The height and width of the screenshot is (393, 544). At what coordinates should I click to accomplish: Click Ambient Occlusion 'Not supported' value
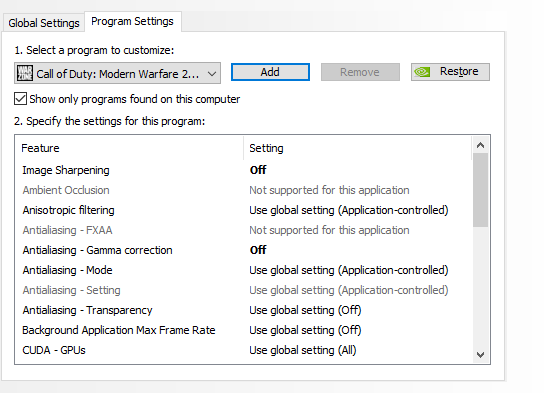pos(329,190)
